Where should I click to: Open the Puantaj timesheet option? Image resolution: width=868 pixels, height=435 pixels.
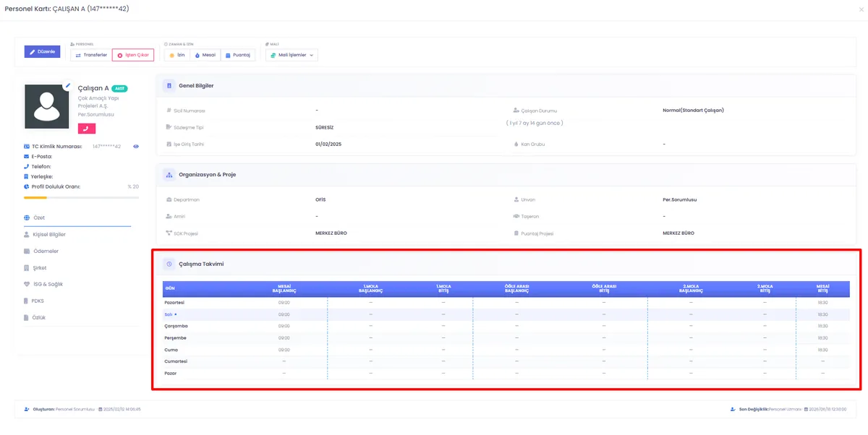237,55
